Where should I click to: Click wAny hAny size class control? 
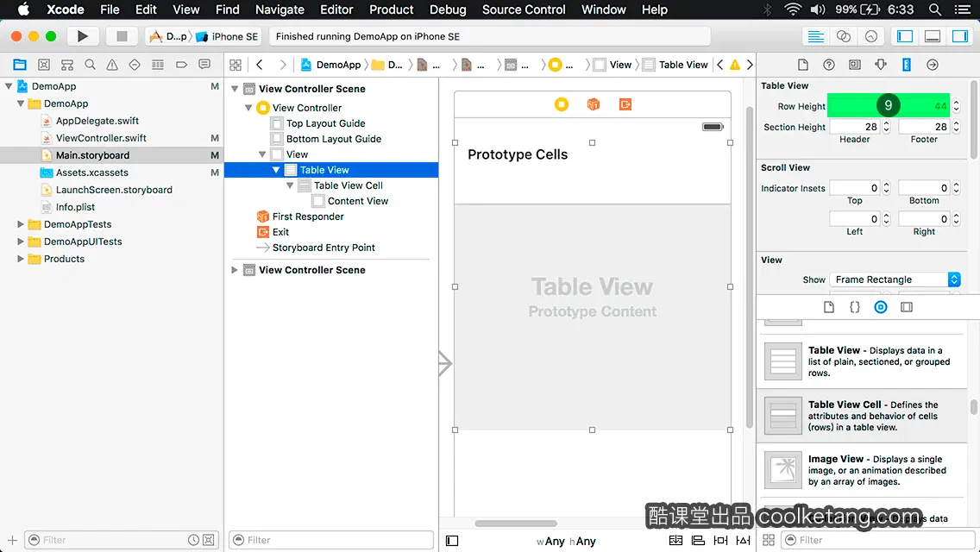(566, 542)
